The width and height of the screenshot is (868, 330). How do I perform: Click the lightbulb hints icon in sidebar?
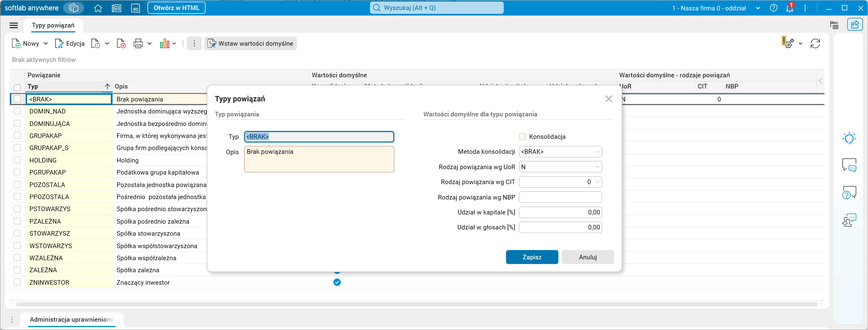pyautogui.click(x=849, y=138)
